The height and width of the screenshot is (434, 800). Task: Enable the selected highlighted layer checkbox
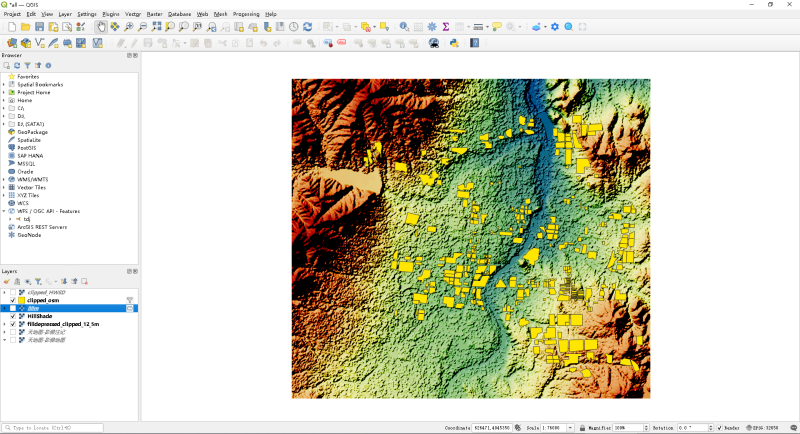pos(13,309)
